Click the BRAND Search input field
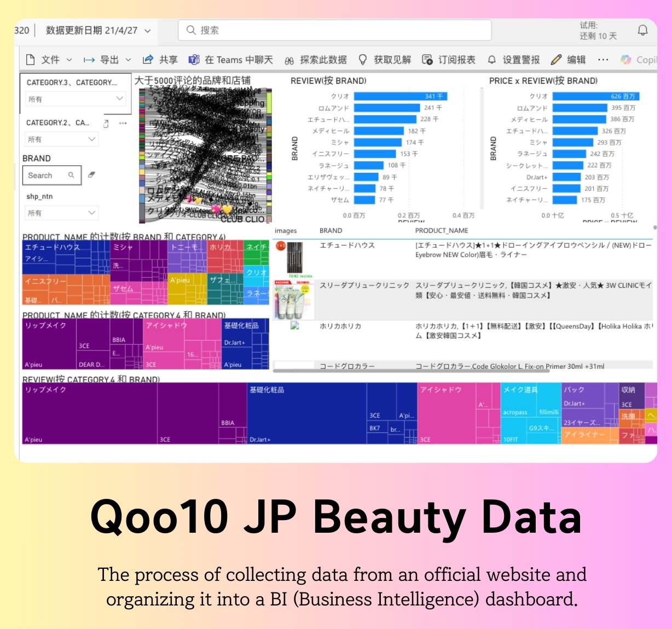Screen dimensions: 672x629 pyautogui.click(x=52, y=176)
